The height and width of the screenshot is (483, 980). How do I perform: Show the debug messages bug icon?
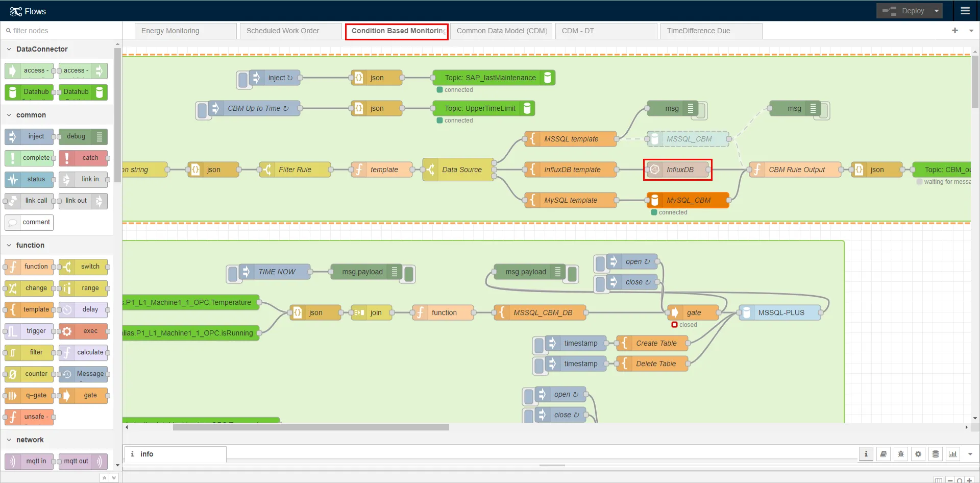click(x=900, y=454)
